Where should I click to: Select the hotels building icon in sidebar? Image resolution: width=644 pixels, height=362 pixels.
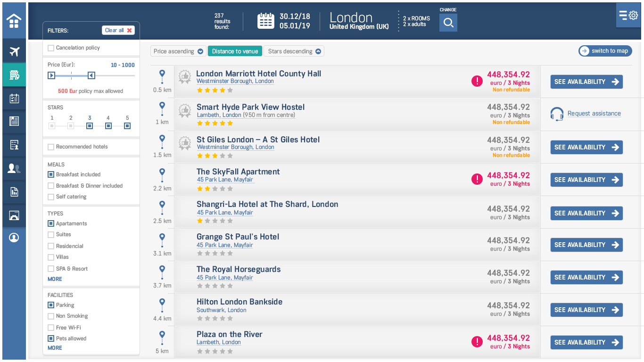pyautogui.click(x=14, y=75)
